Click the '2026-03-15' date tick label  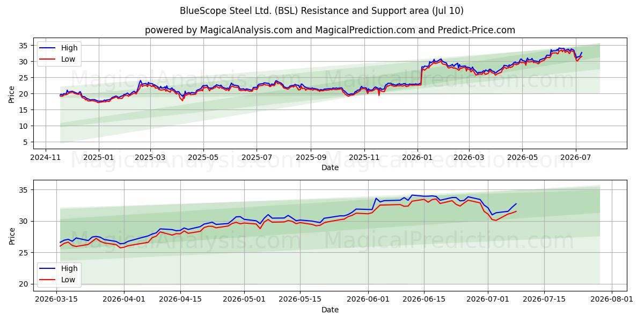point(57,300)
